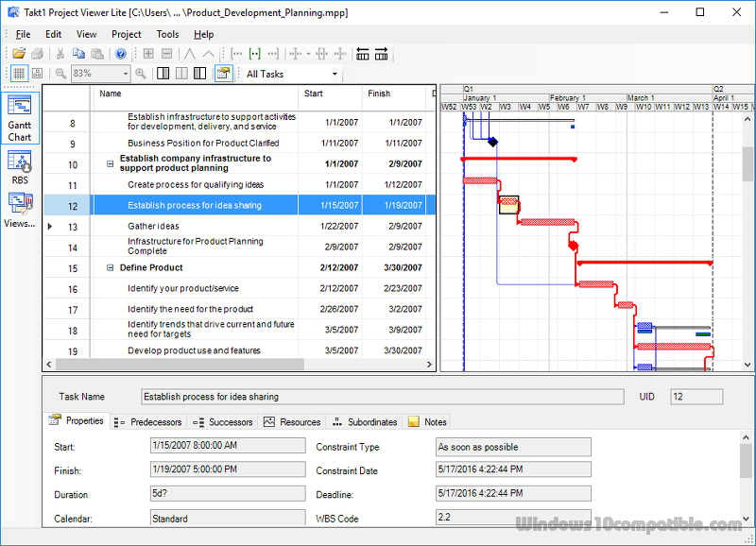Click the Copy icon on the toolbar
The height and width of the screenshot is (546, 756).
pyautogui.click(x=79, y=54)
